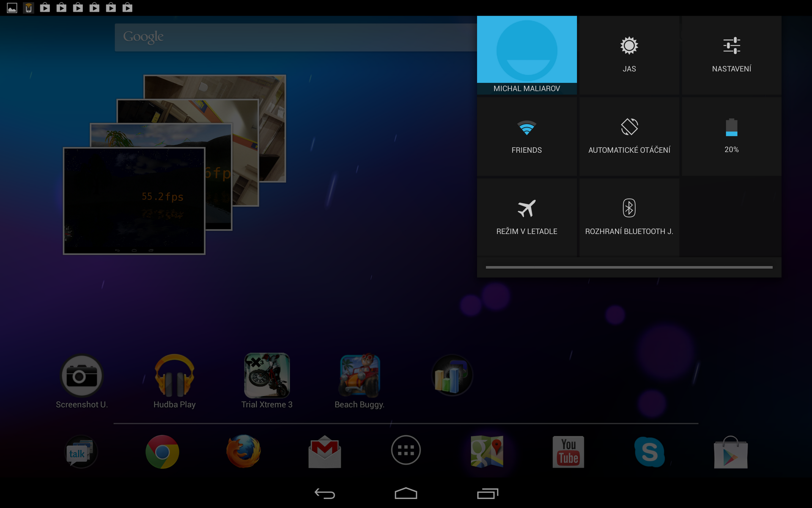The height and width of the screenshot is (508, 812).
Task: Open the Chrome browser from the dock
Action: pyautogui.click(x=162, y=451)
